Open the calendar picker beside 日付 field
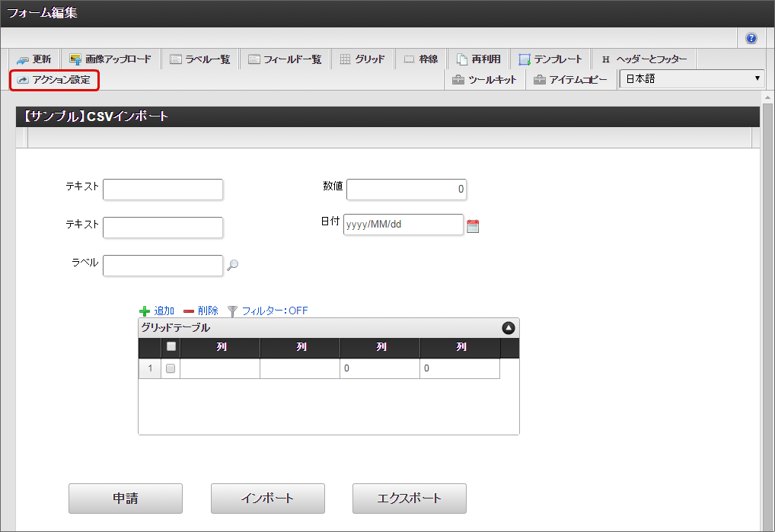 click(473, 226)
